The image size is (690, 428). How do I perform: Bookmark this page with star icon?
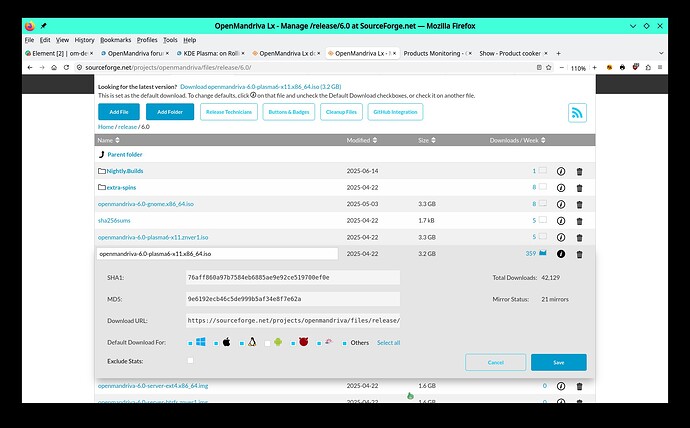[x=549, y=67]
